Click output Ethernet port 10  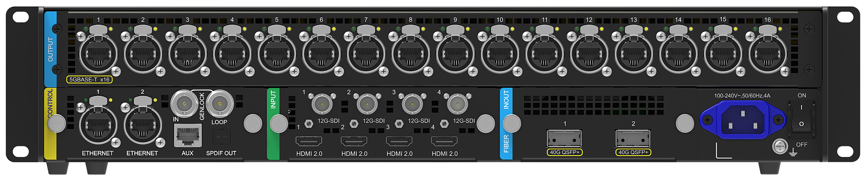coord(500,54)
